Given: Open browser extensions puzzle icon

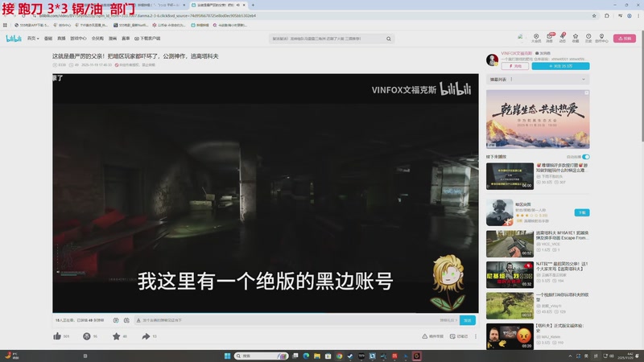Looking at the screenshot, I should tap(607, 15).
